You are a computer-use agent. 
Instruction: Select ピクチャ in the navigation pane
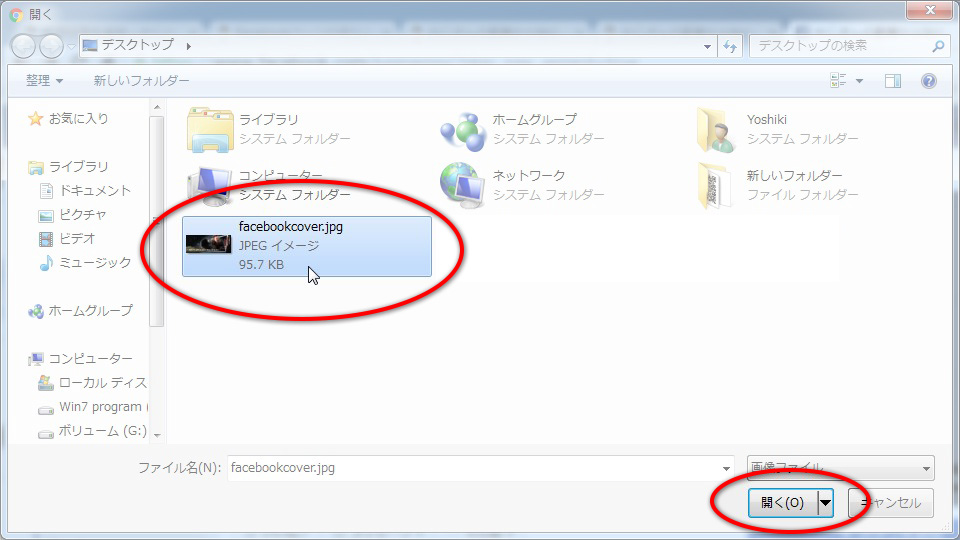point(82,214)
